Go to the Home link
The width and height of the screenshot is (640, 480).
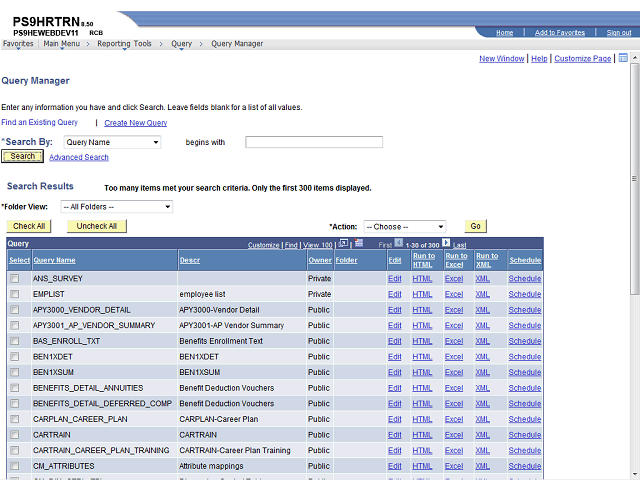point(504,33)
